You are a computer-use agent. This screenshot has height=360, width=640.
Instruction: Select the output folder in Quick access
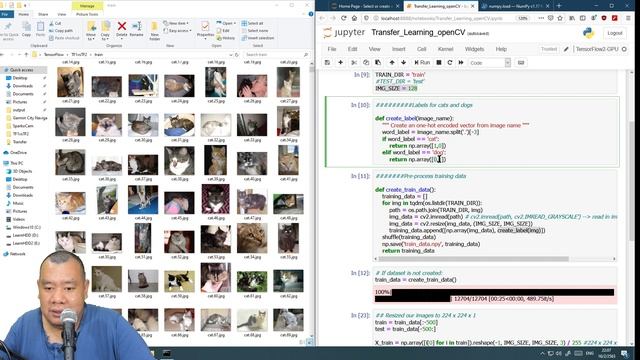[x=19, y=110]
